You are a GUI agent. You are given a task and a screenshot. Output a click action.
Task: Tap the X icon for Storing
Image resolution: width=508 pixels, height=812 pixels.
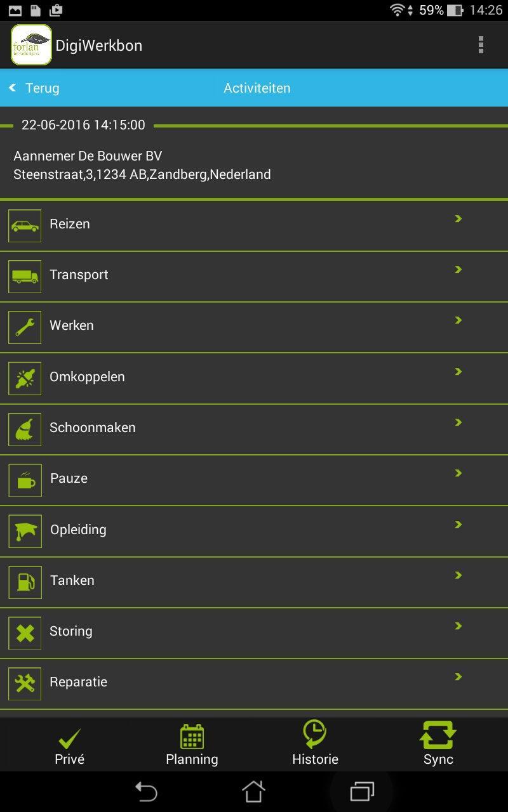pos(25,633)
